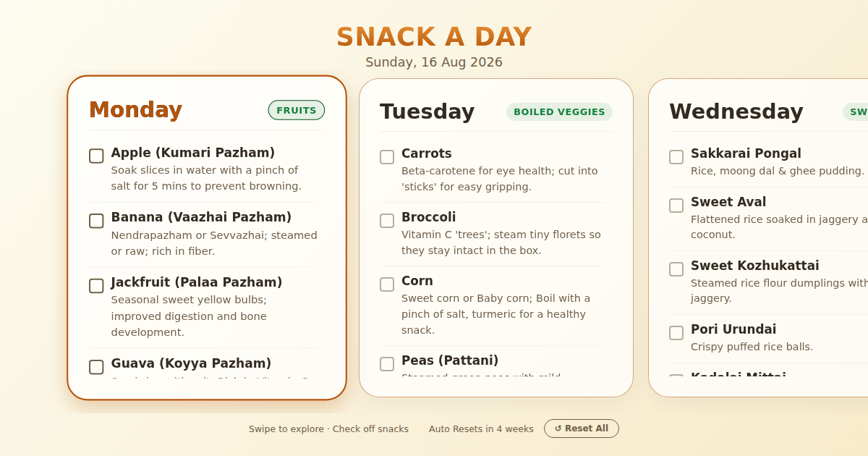The height and width of the screenshot is (456, 868).
Task: Select the FRUITS category badge
Action: pos(297,110)
